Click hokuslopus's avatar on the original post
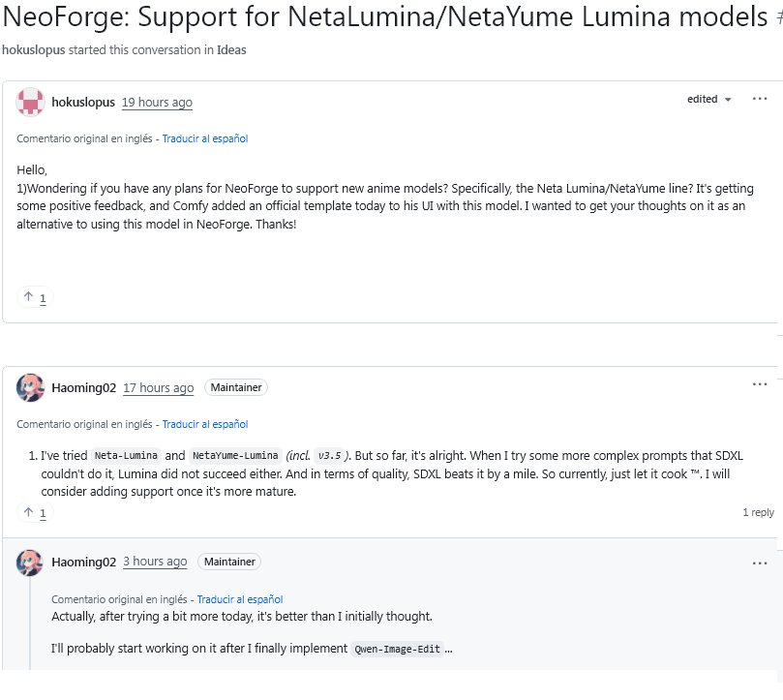This screenshot has height=700, width=783. coord(30,102)
